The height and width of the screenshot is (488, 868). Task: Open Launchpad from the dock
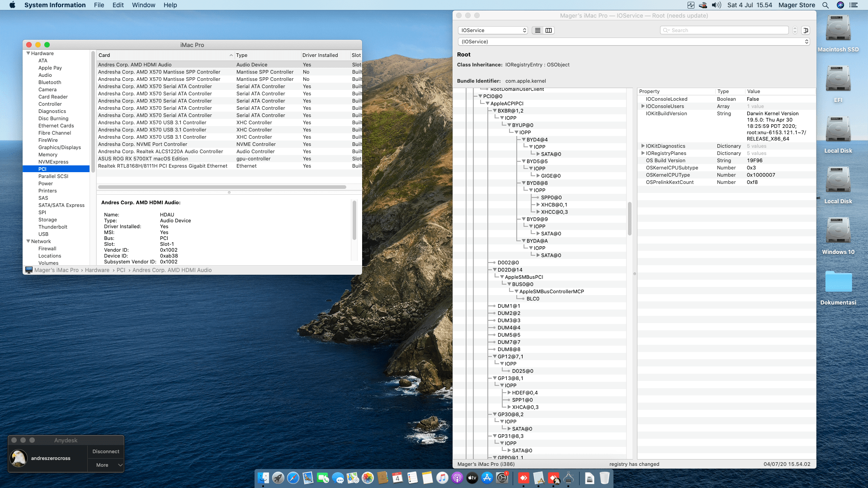[x=278, y=478]
